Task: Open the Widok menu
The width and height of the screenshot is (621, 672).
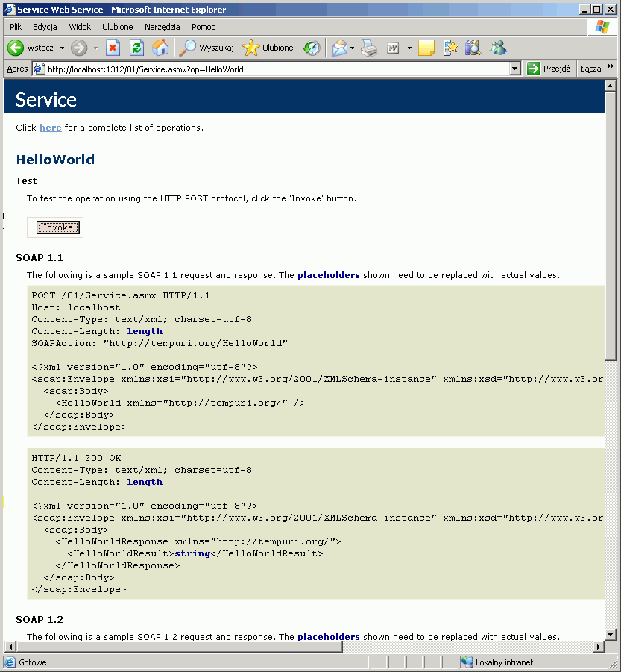Action: 80,27
